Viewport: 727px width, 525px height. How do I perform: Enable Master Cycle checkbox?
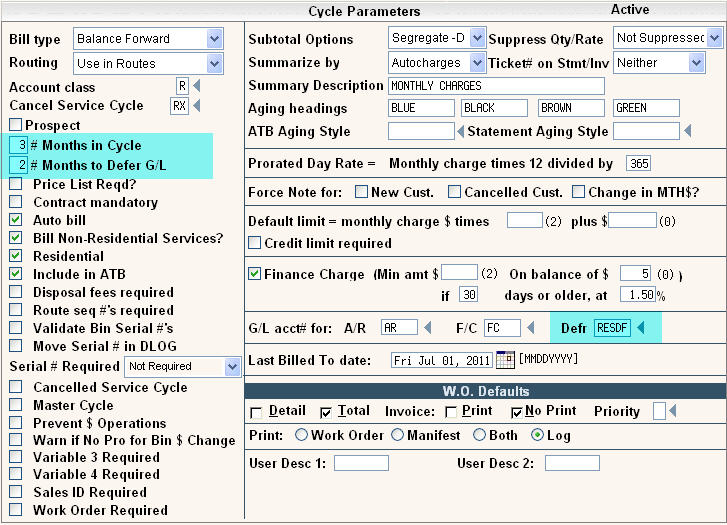coord(15,405)
